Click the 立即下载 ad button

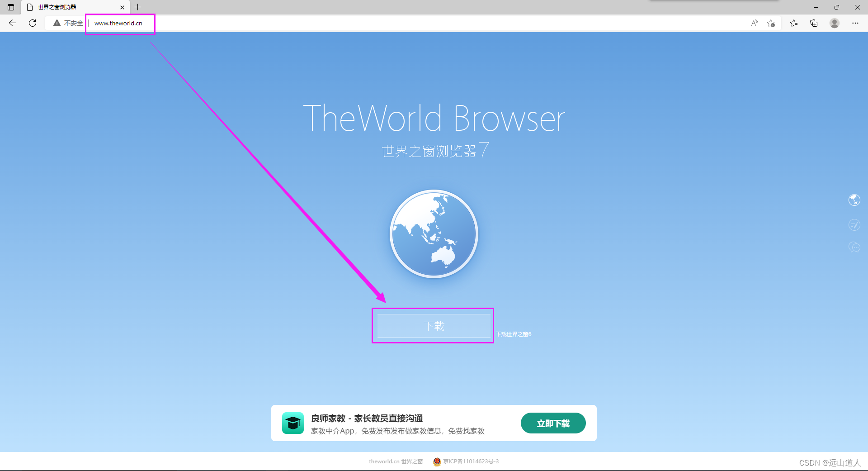click(553, 423)
